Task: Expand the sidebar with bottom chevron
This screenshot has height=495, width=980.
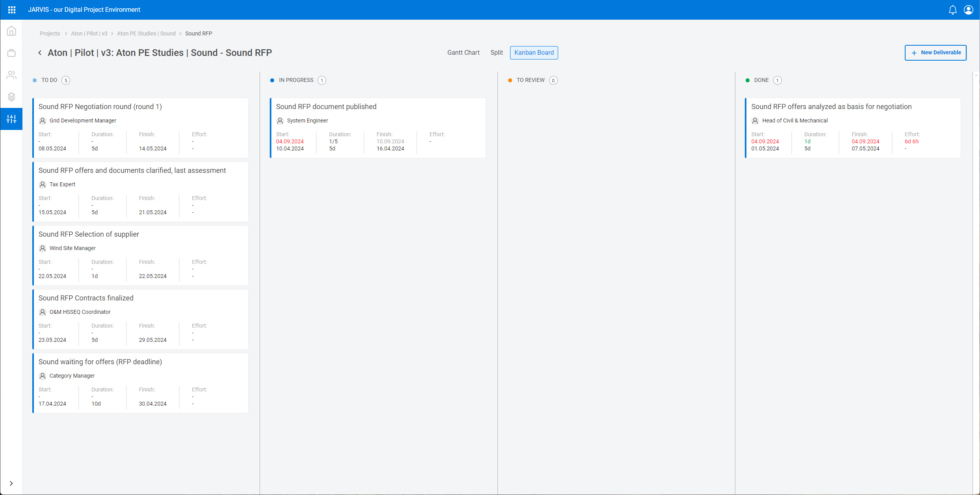Action: (x=11, y=483)
